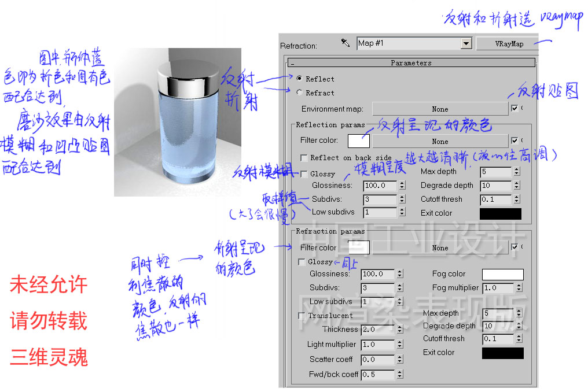Select the Refract radio button
This screenshot has height=392, width=588.
[299, 92]
